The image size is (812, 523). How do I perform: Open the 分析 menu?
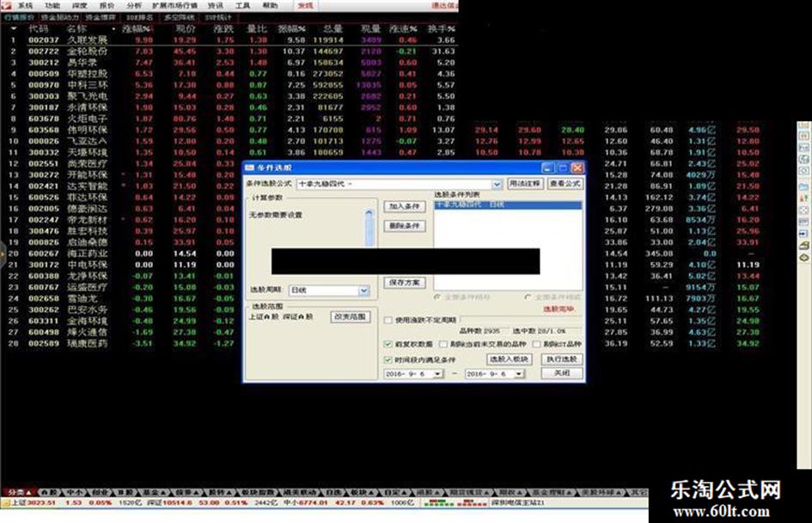(133, 6)
